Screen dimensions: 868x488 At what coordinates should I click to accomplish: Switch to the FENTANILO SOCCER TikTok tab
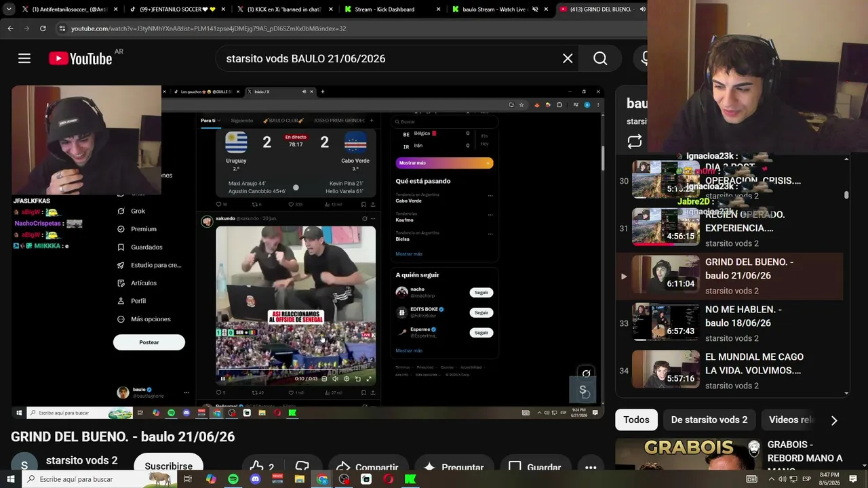[178, 9]
